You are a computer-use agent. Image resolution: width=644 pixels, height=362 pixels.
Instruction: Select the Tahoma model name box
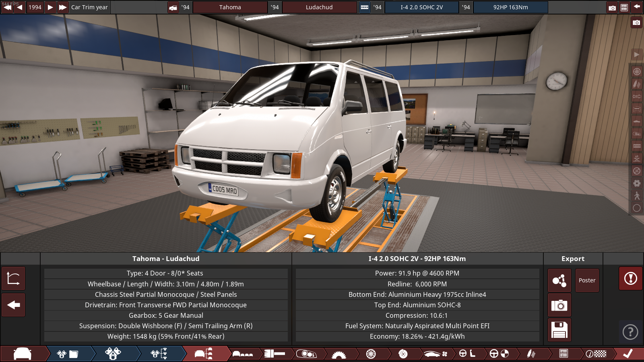click(x=230, y=7)
